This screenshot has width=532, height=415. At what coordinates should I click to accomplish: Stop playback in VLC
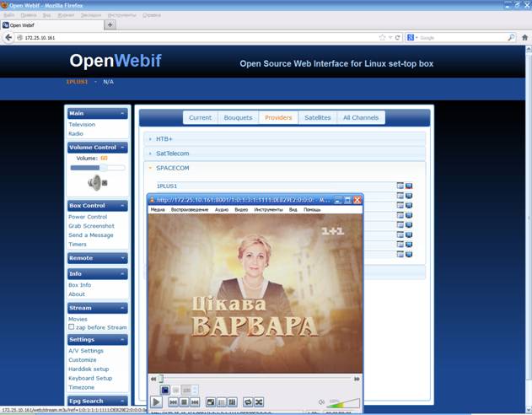[x=184, y=402]
